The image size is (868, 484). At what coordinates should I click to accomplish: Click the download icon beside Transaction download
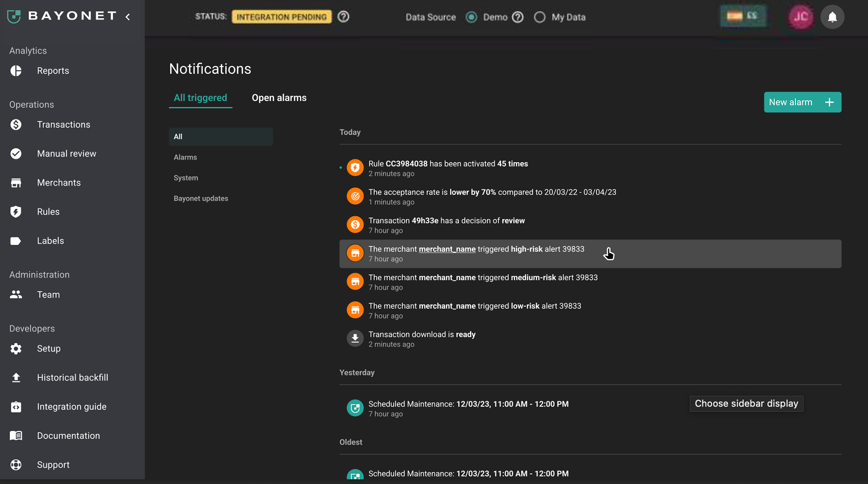click(x=355, y=338)
